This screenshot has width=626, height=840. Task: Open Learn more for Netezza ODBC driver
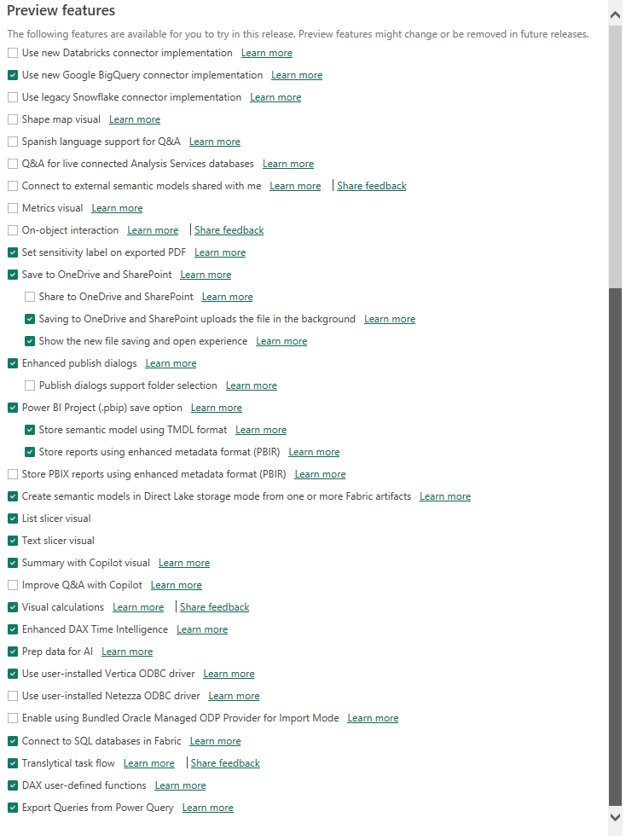point(234,697)
